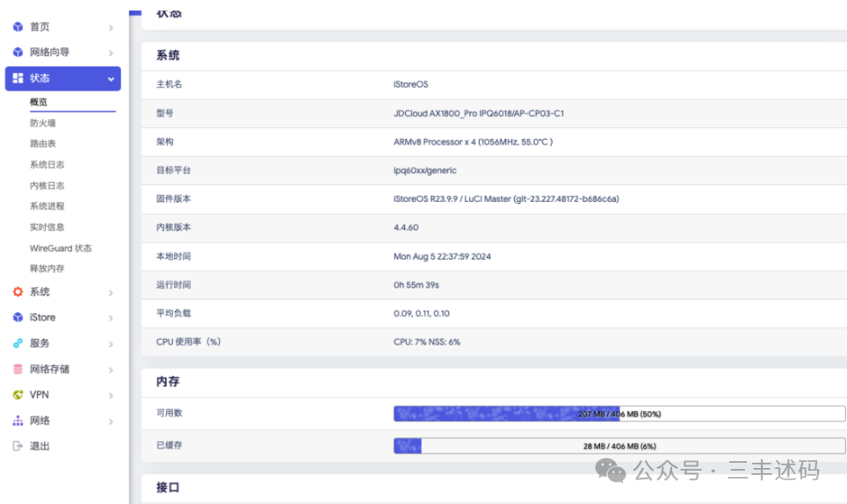Click the load average 0.09, 0.11, 0.10
This screenshot has height=504, width=847.
pos(422,313)
